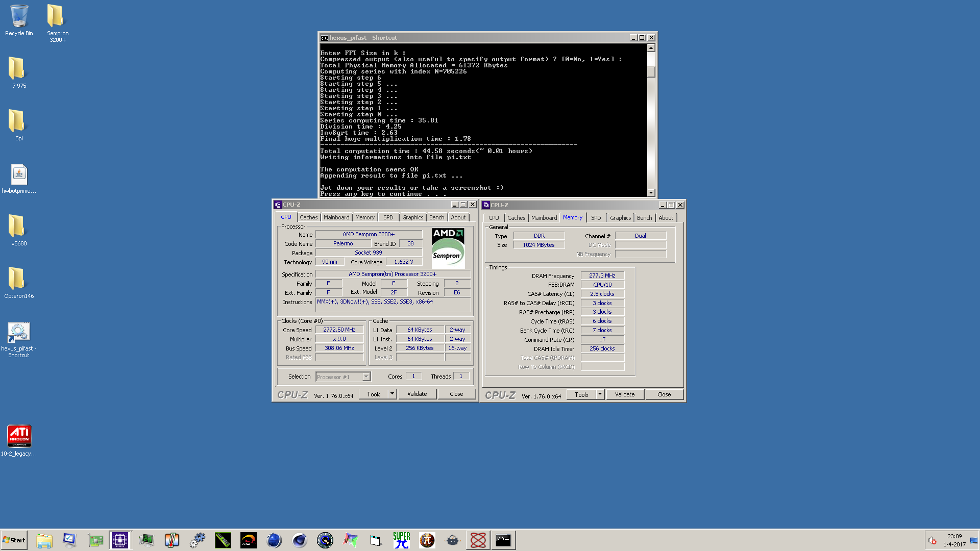The width and height of the screenshot is (980, 551).
Task: Click the blue sphere taskbar icon
Action: pos(274,540)
